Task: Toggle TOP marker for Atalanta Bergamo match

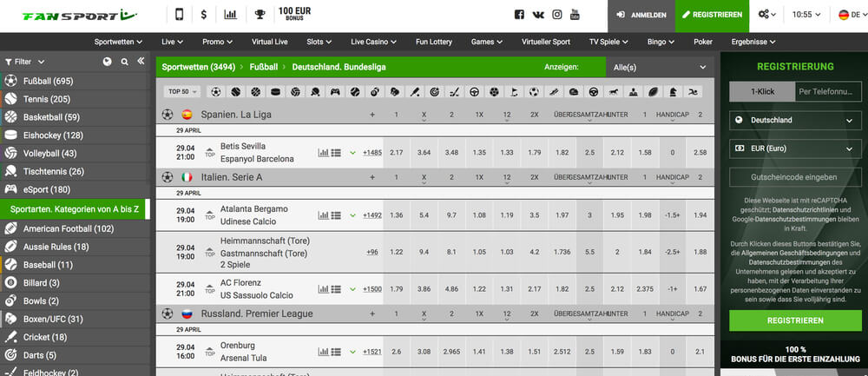Action: point(209,214)
